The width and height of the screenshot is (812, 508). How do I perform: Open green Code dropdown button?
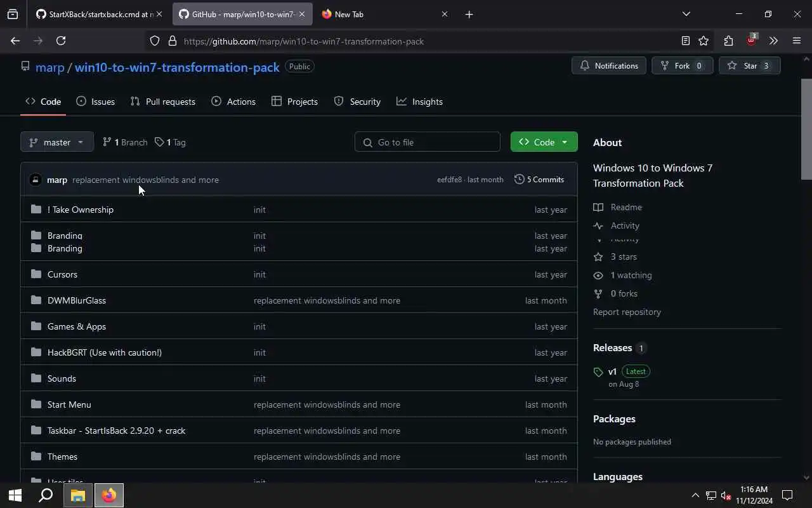click(x=544, y=142)
